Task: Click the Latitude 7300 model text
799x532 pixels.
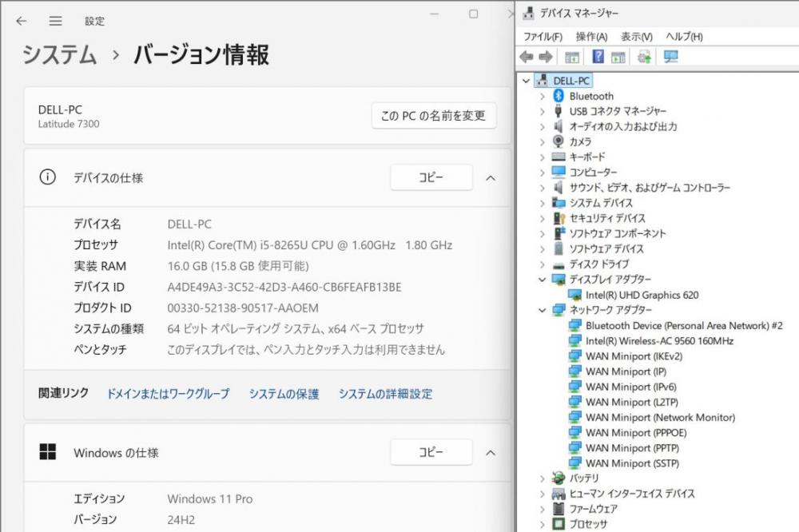Action: pyautogui.click(x=69, y=124)
